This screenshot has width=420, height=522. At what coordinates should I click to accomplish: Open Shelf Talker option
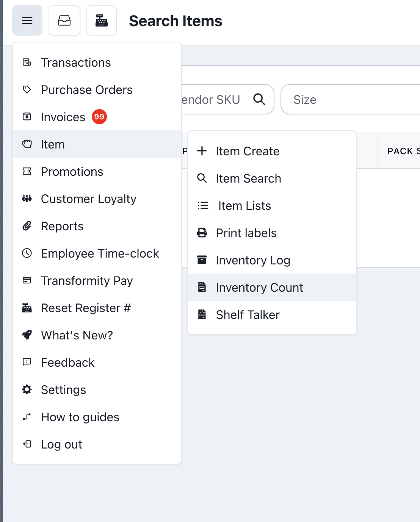[248, 315]
